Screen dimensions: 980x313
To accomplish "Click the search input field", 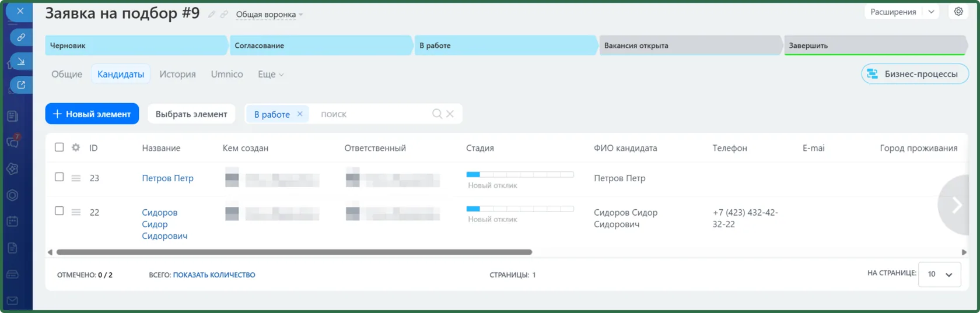I will (x=372, y=114).
